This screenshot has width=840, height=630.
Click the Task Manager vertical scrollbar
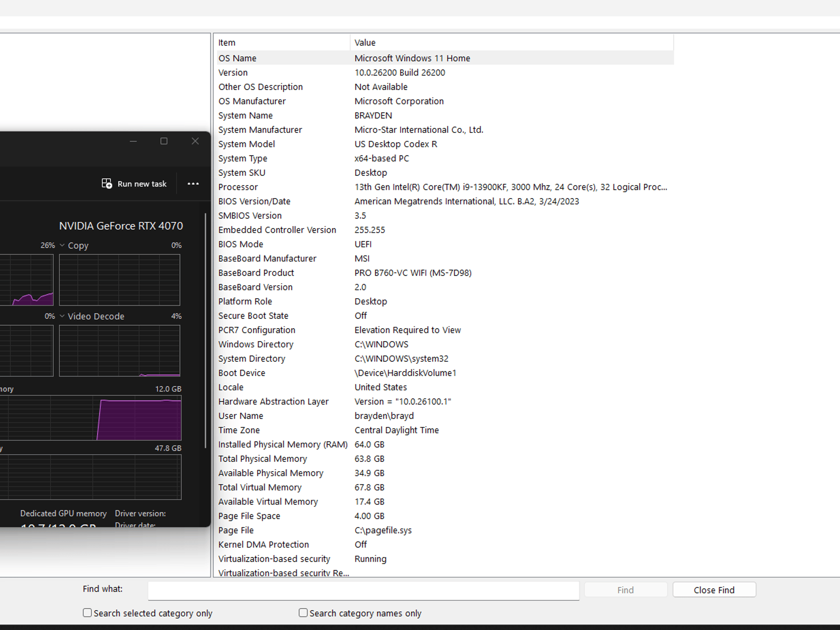point(205,331)
